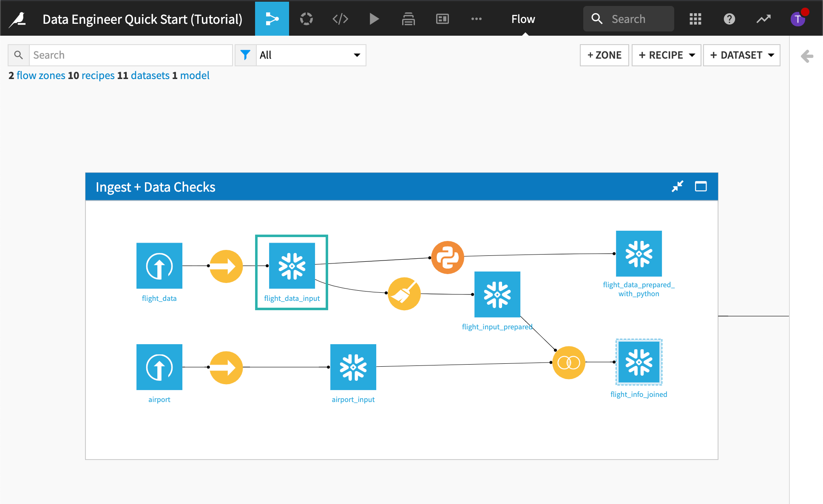Image resolution: width=823 pixels, height=504 pixels.
Task: Toggle the search filter funnel icon
Action: (245, 55)
